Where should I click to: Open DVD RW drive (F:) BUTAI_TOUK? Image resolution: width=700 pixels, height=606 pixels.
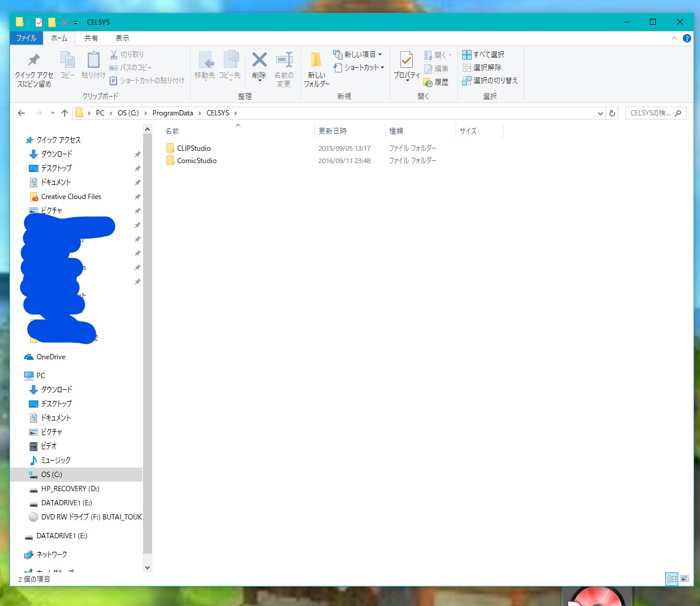pos(91,517)
